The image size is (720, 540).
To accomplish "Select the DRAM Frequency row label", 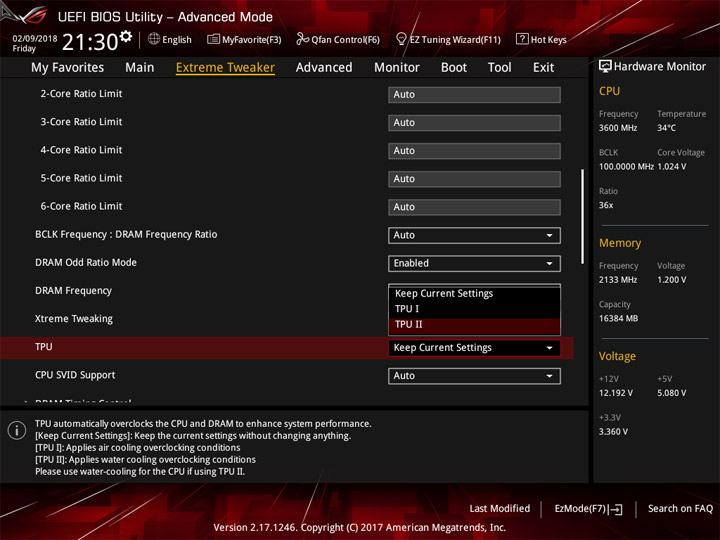I will 73,291.
